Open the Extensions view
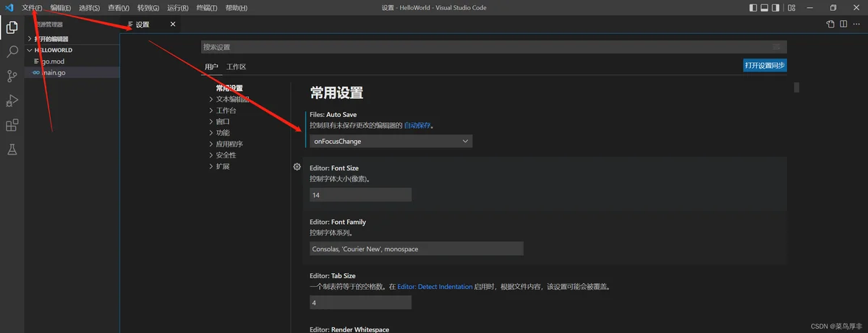Image resolution: width=868 pixels, height=333 pixels. [12, 125]
